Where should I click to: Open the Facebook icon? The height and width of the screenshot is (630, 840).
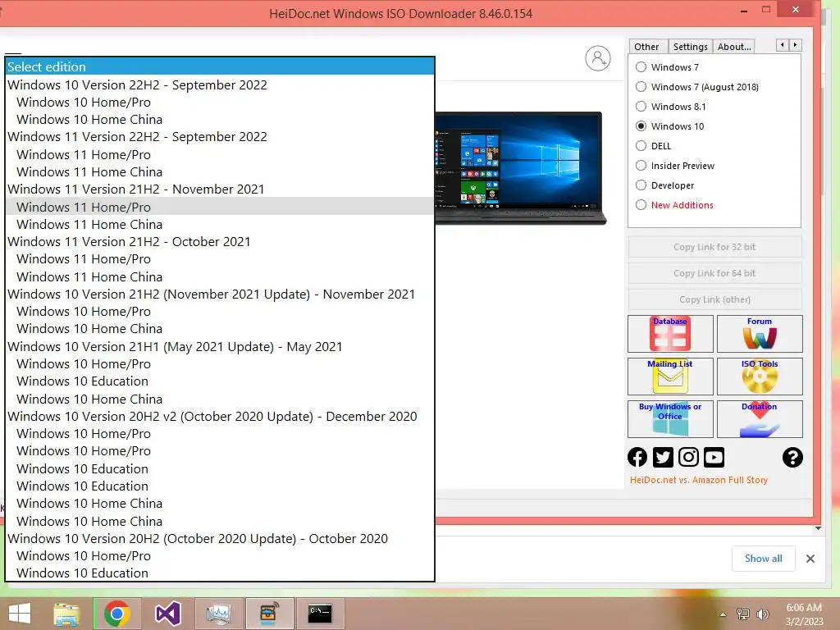637,458
